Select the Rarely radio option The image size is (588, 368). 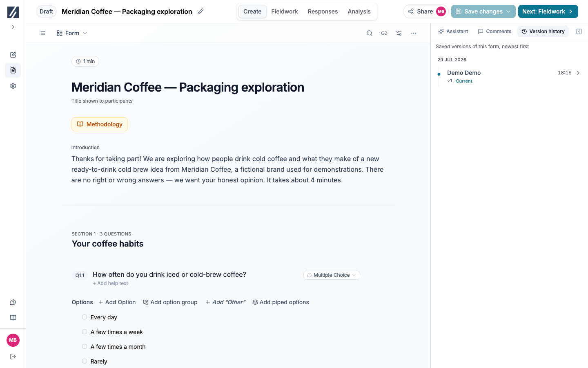85,361
